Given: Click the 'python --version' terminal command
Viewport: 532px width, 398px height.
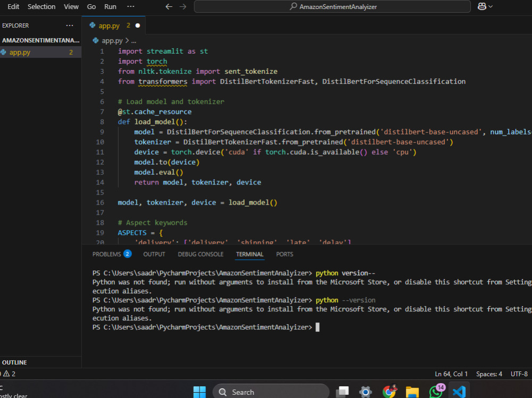Looking at the screenshot, I should 345,300.
